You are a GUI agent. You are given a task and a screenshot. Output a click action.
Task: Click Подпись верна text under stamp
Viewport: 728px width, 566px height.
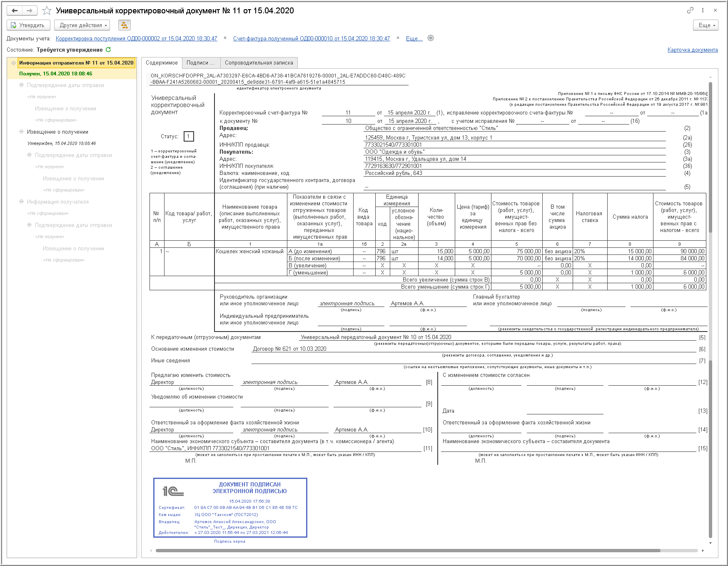[229, 541]
